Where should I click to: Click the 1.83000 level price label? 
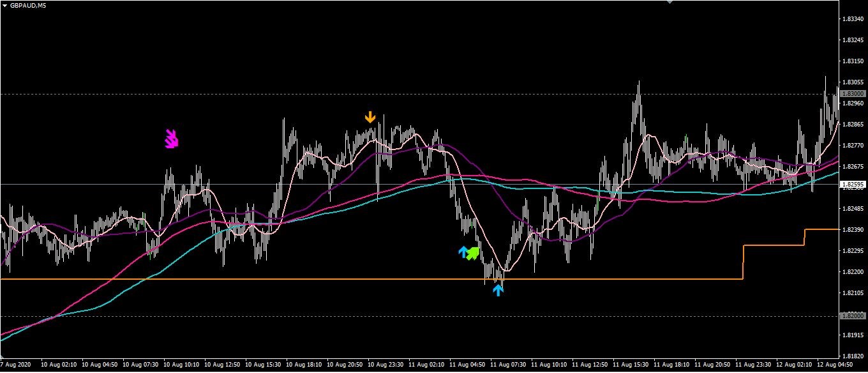coord(853,94)
